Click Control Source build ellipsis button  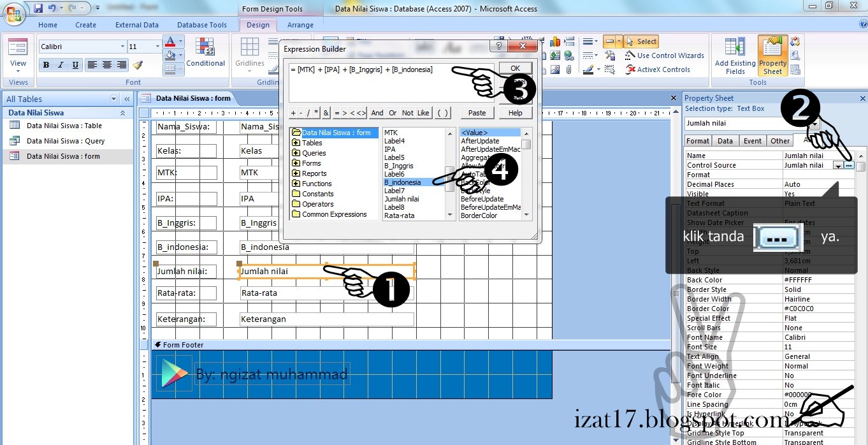(x=849, y=165)
